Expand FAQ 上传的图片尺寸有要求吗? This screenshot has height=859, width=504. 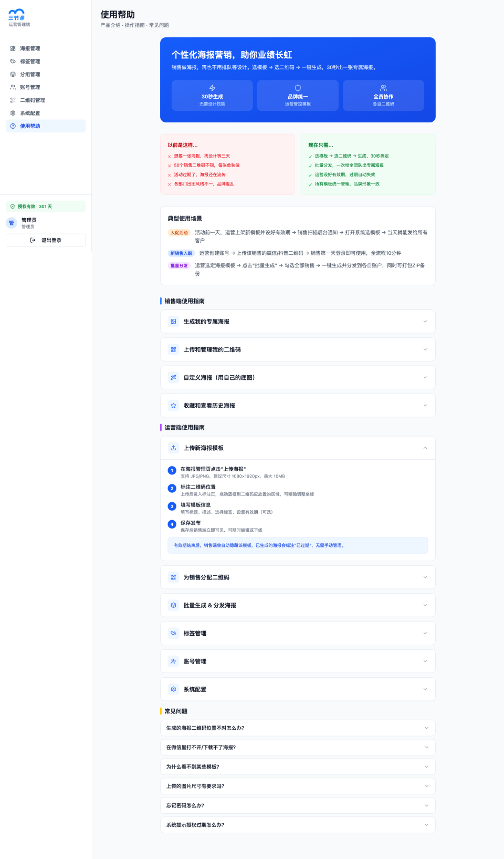[x=298, y=786]
